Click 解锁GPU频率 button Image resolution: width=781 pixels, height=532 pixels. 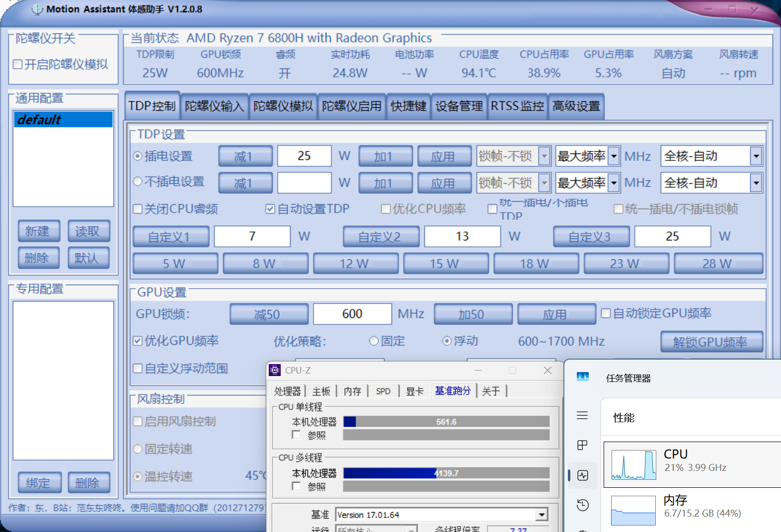pos(711,342)
